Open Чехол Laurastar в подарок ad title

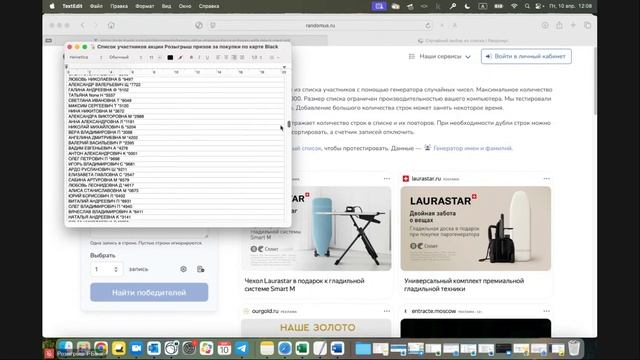click(x=304, y=284)
